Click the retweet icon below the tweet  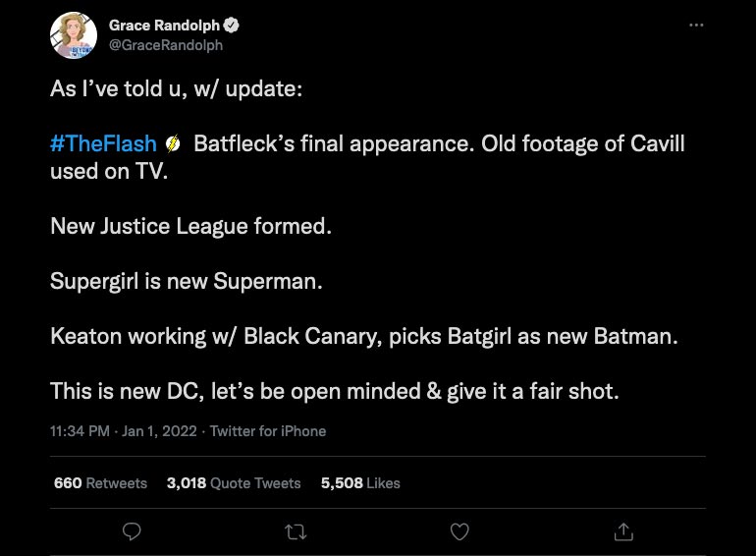pyautogui.click(x=296, y=531)
